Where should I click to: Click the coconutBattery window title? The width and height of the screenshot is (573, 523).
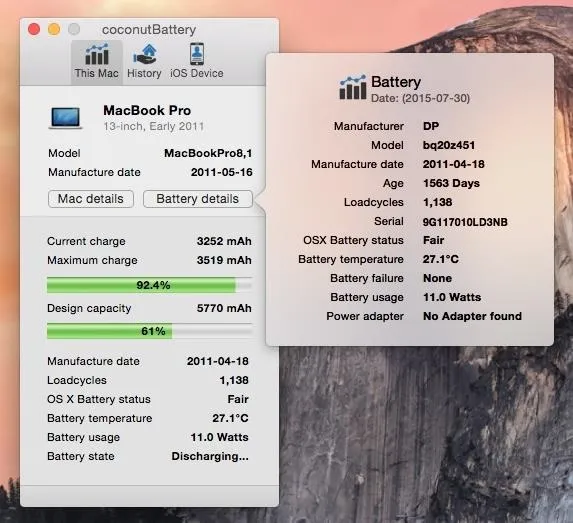pyautogui.click(x=149, y=30)
